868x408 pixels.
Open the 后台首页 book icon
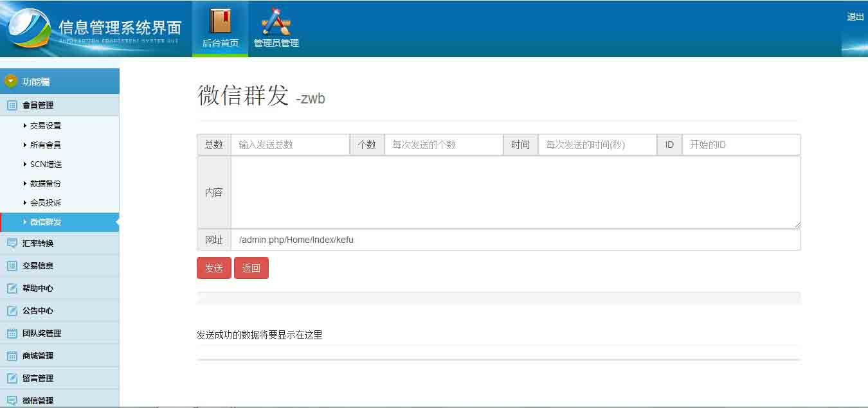pos(220,21)
